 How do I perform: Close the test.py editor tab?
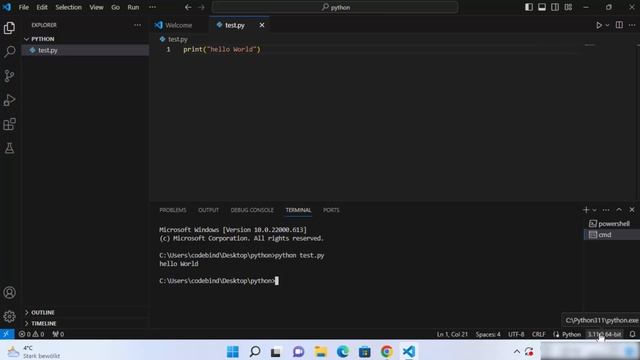pyautogui.click(x=262, y=25)
